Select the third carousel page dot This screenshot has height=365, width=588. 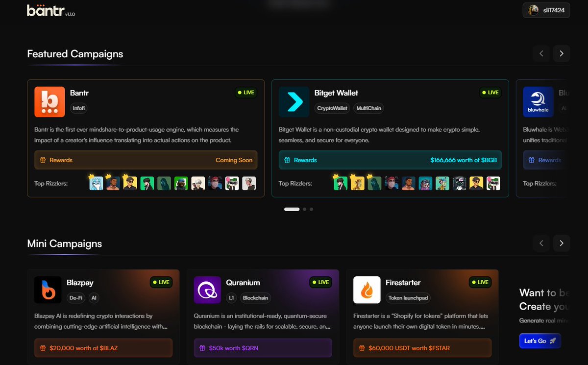coord(311,209)
